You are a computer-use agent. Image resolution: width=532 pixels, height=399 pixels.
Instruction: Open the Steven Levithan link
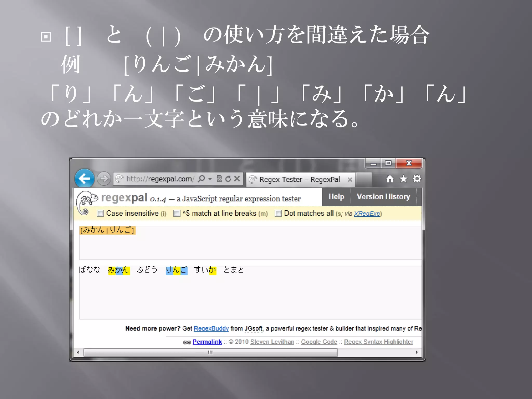pos(272,342)
